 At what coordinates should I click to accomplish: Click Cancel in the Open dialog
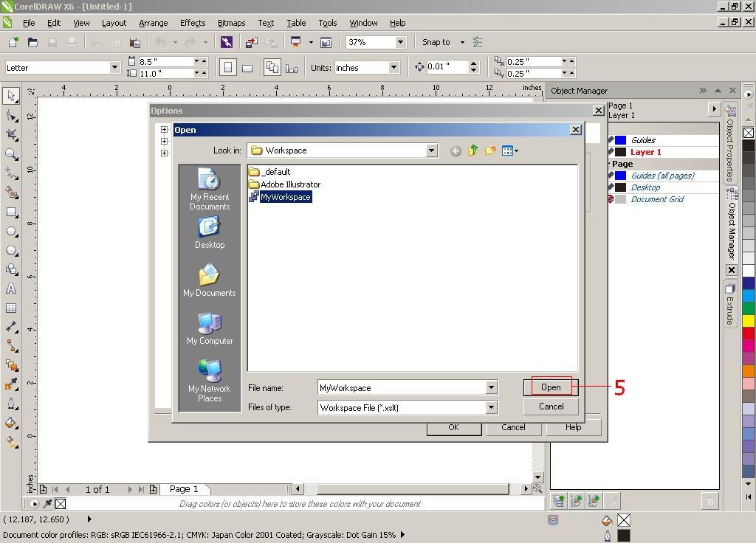[x=551, y=407]
